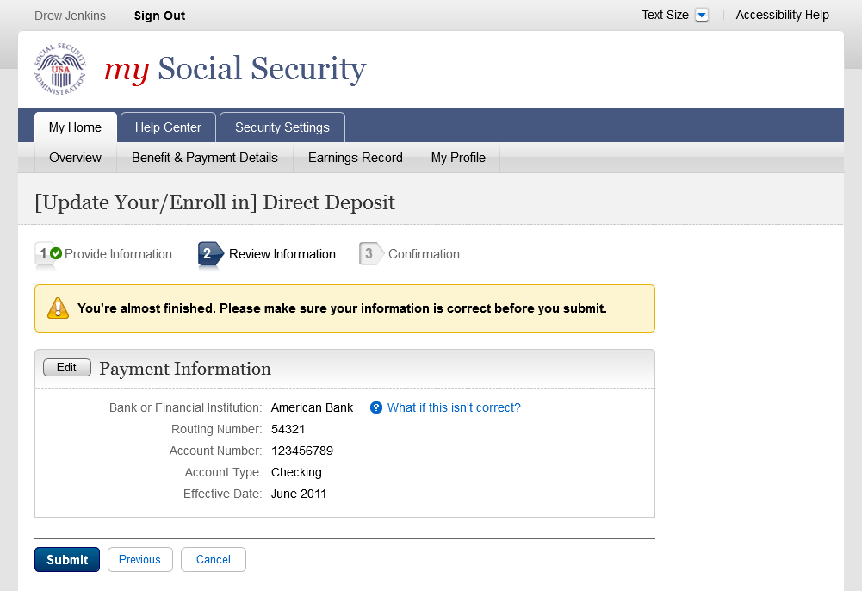Open the Accessibility Help link
868x597 pixels.
[782, 16]
